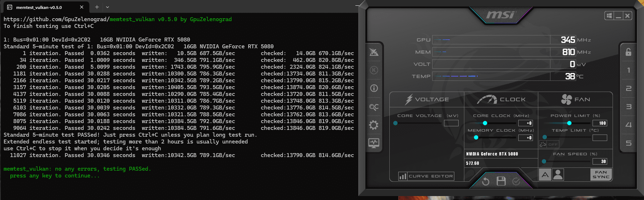Image resolution: width=644 pixels, height=200 pixels.
Task: Click the GitHub memtest_vulkan URL line
Action: [x=118, y=19]
